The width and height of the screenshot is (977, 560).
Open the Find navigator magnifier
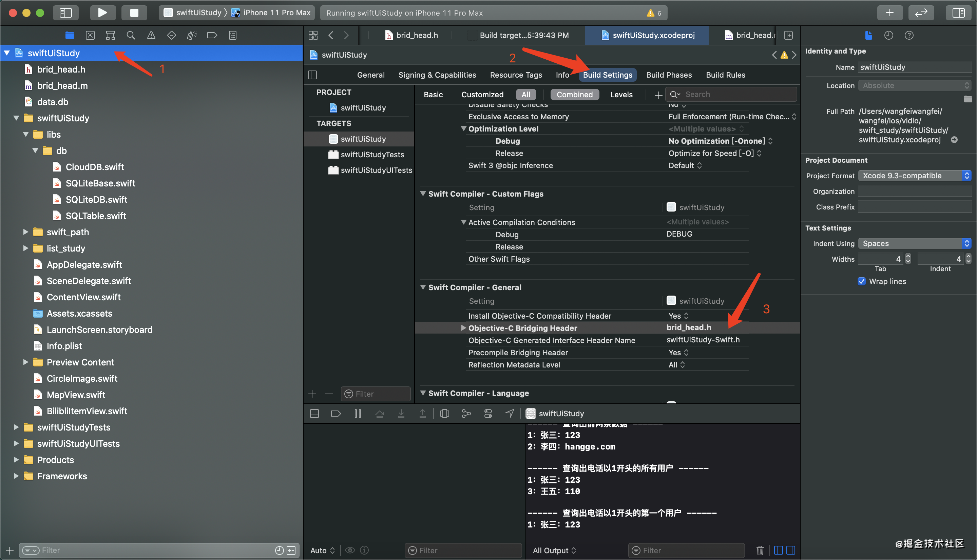(x=131, y=35)
